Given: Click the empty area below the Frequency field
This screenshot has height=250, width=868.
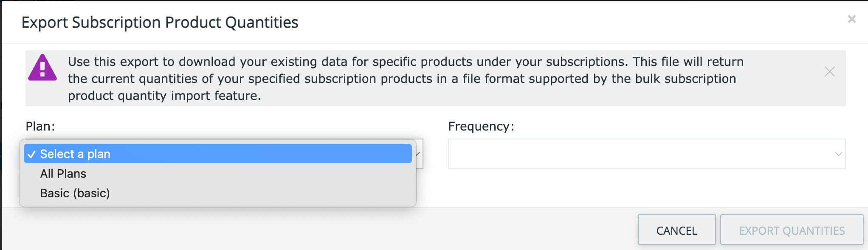Looking at the screenshot, I should pos(647,188).
